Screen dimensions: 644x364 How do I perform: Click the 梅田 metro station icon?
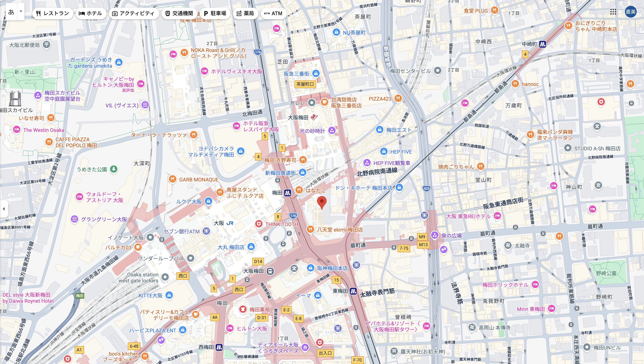288,193
